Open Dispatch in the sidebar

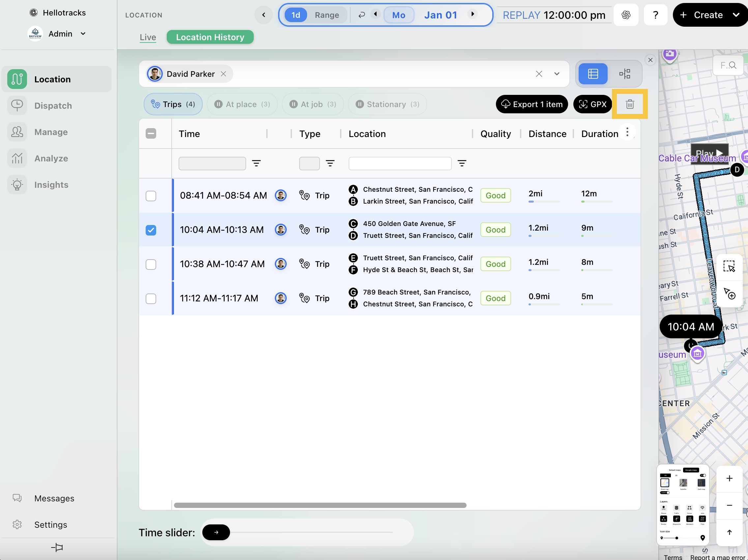pyautogui.click(x=53, y=106)
